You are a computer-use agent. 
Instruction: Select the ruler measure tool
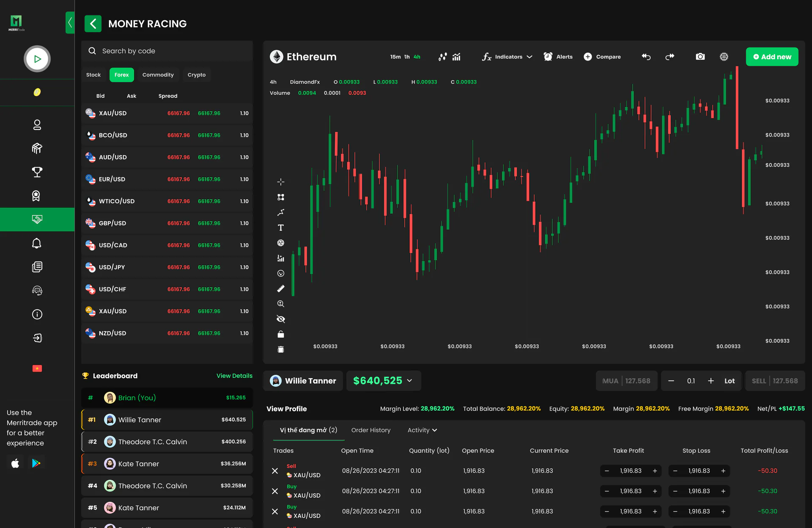point(281,289)
